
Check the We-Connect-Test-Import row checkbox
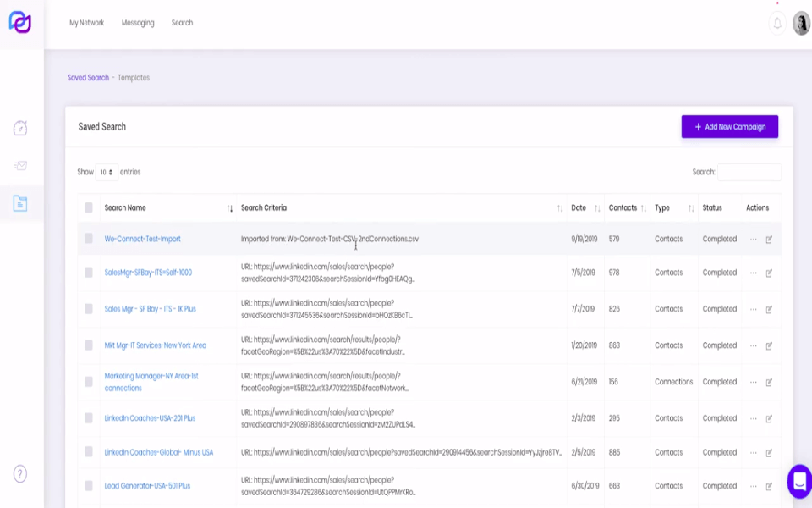[89, 239]
